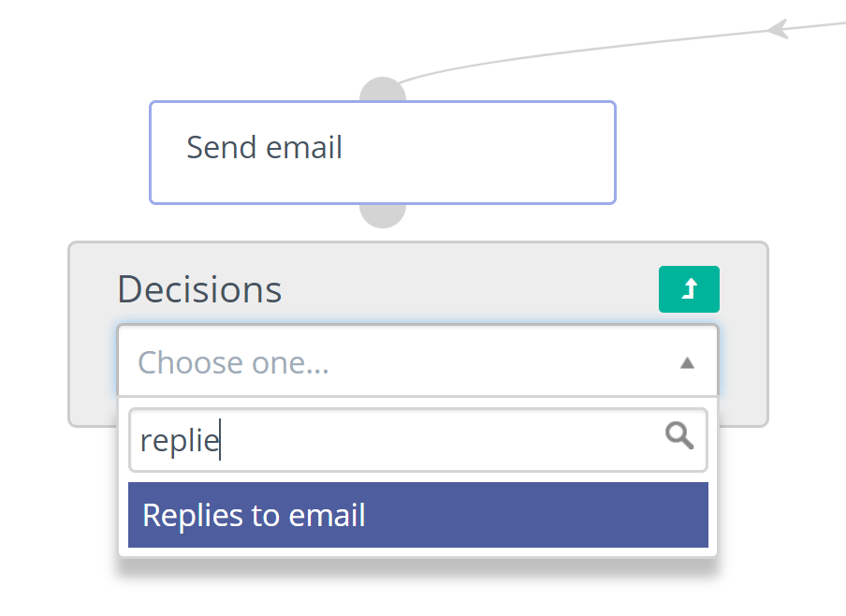Click the gray Decisions panel background
The width and height of the screenshot is (846, 616).
[92, 374]
